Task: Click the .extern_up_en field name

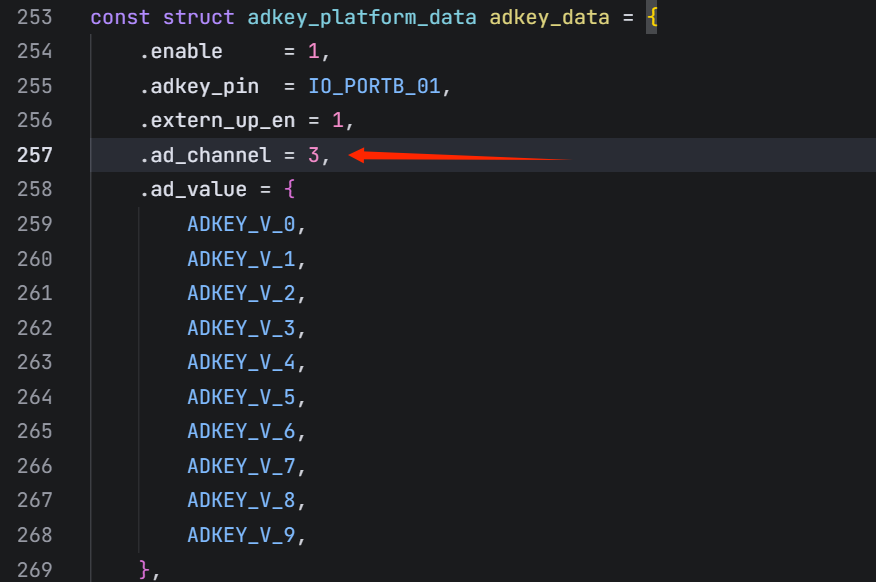Action: pos(217,120)
